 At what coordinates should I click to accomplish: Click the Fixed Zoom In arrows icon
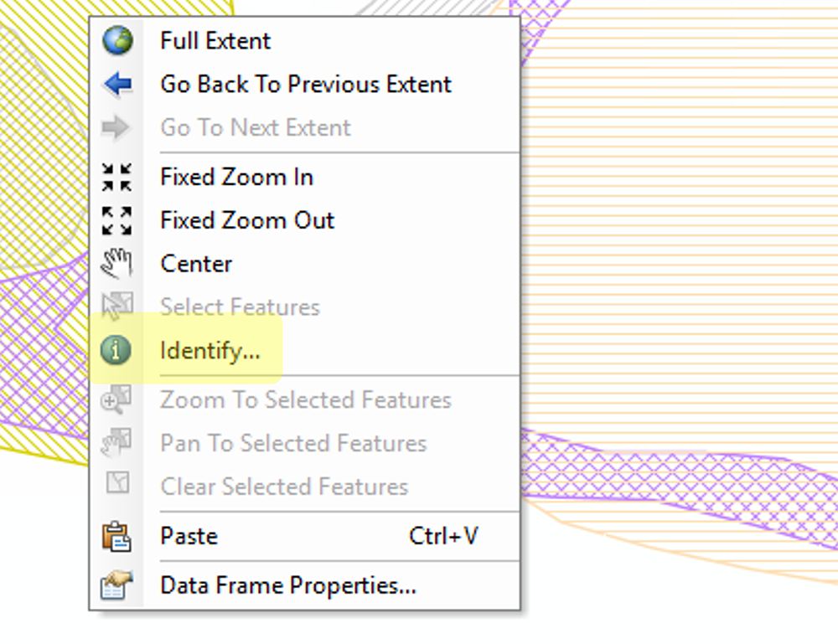click(x=117, y=177)
